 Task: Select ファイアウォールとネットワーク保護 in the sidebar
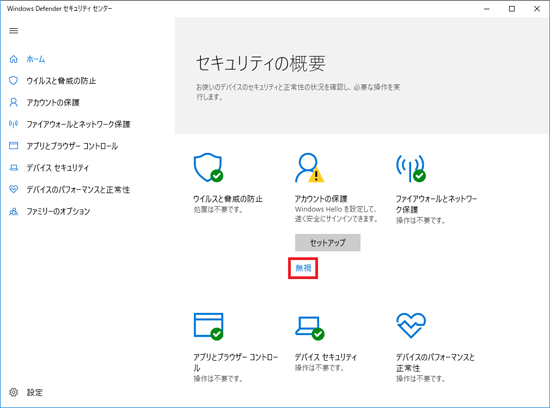point(79,124)
